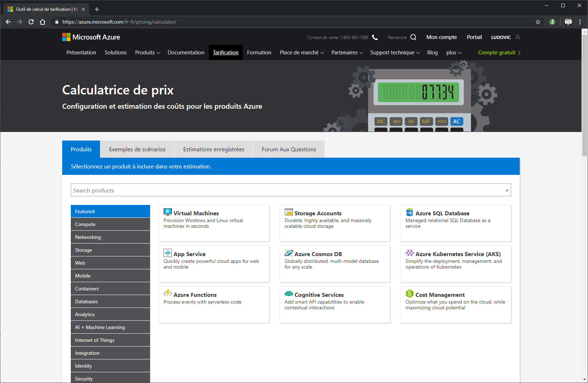
Task: Open the Documentation menu item
Action: tap(186, 53)
